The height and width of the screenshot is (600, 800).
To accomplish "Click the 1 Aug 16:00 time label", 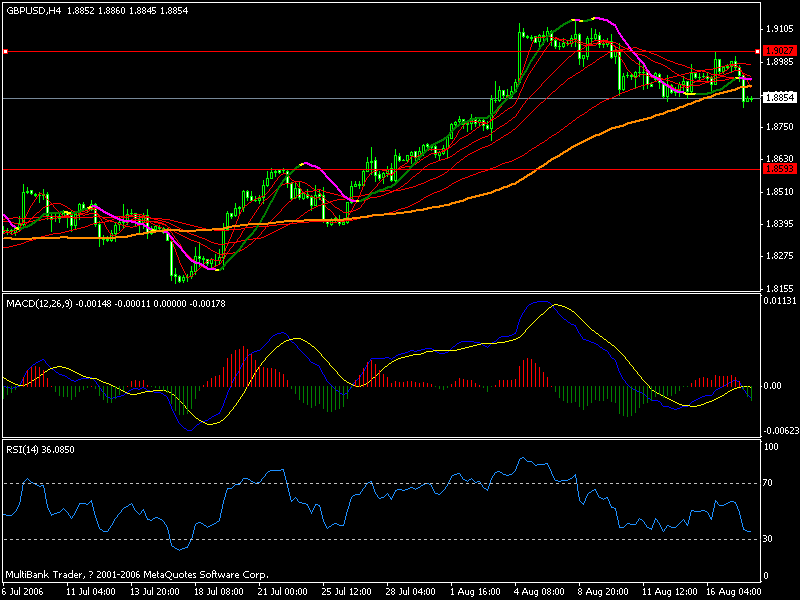I will click(x=475, y=592).
